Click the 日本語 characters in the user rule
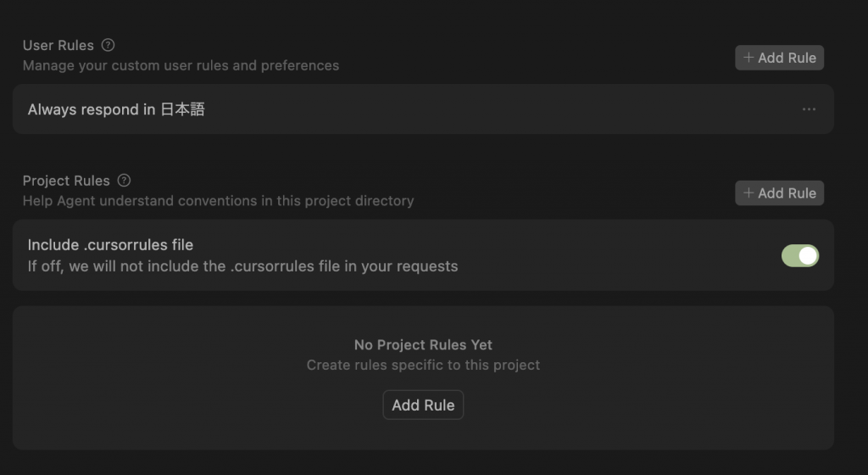 183,109
